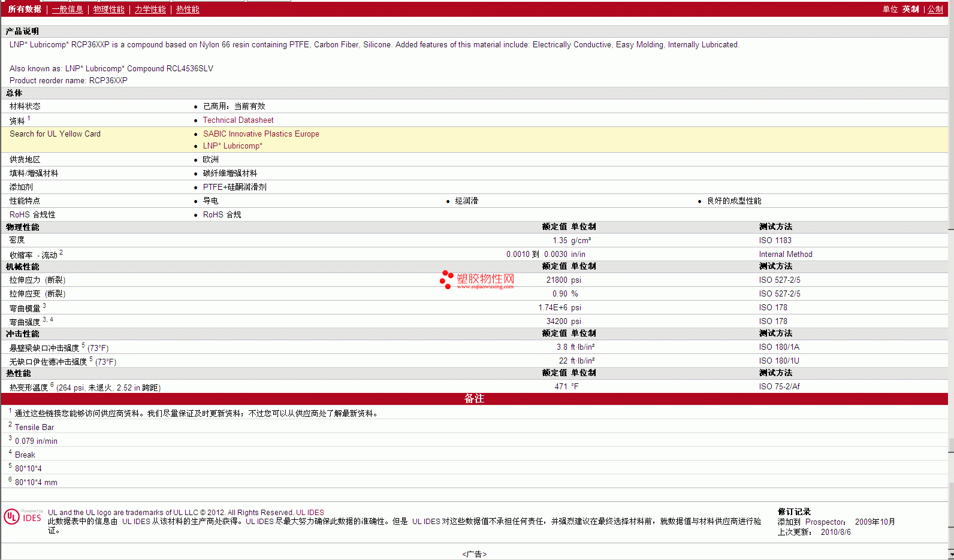This screenshot has width=954, height=560.
Task: Click the vertical scrollbar
Action: [951, 280]
